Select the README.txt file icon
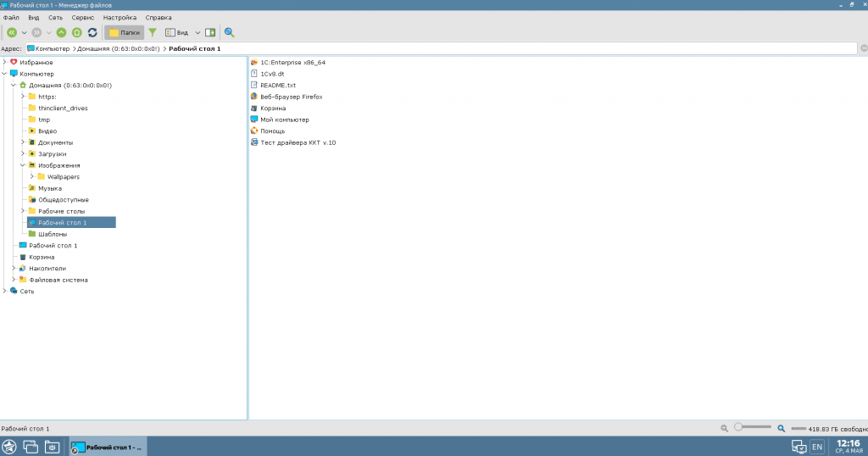 pyautogui.click(x=254, y=86)
